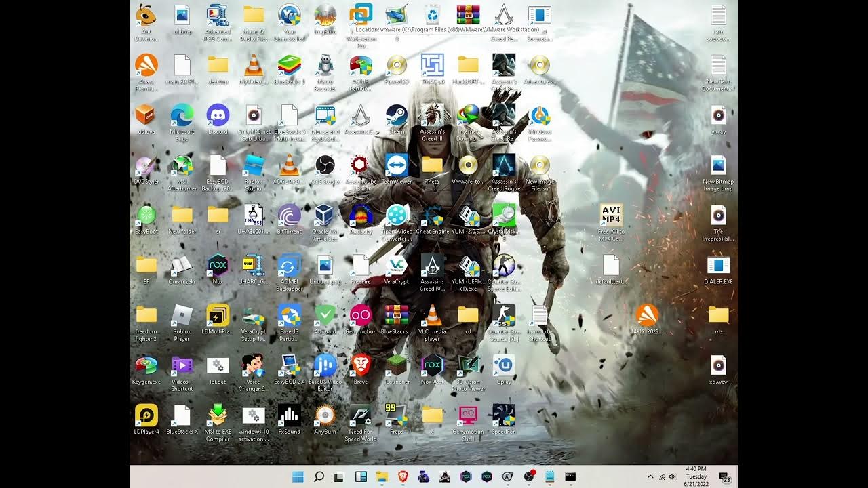Open the xd.wav audio file

pos(719,369)
